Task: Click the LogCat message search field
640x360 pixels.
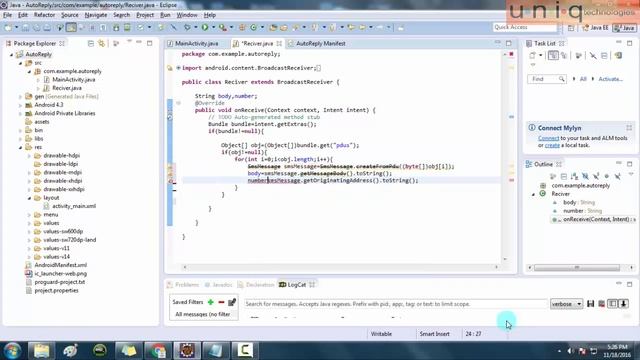Action: click(396, 304)
